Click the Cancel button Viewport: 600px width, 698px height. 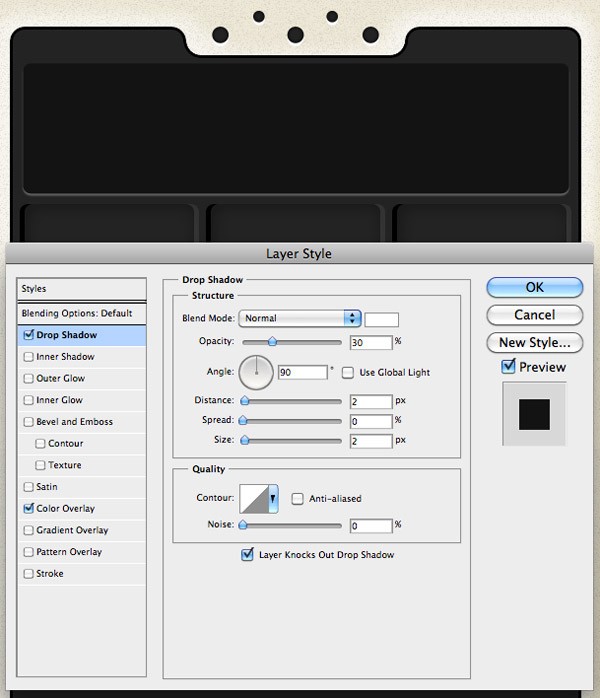535,315
